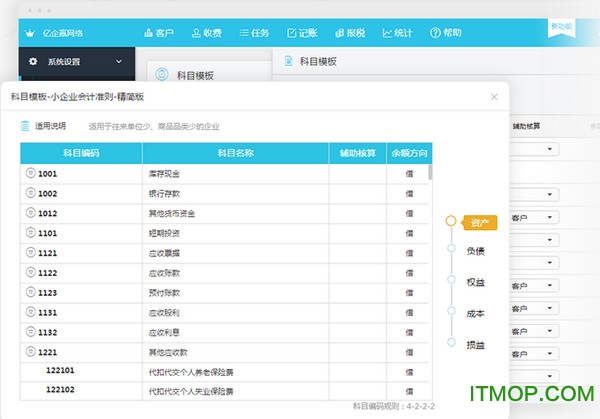
Task: Click the 系统设置 gear icon
Action: [x=33, y=61]
